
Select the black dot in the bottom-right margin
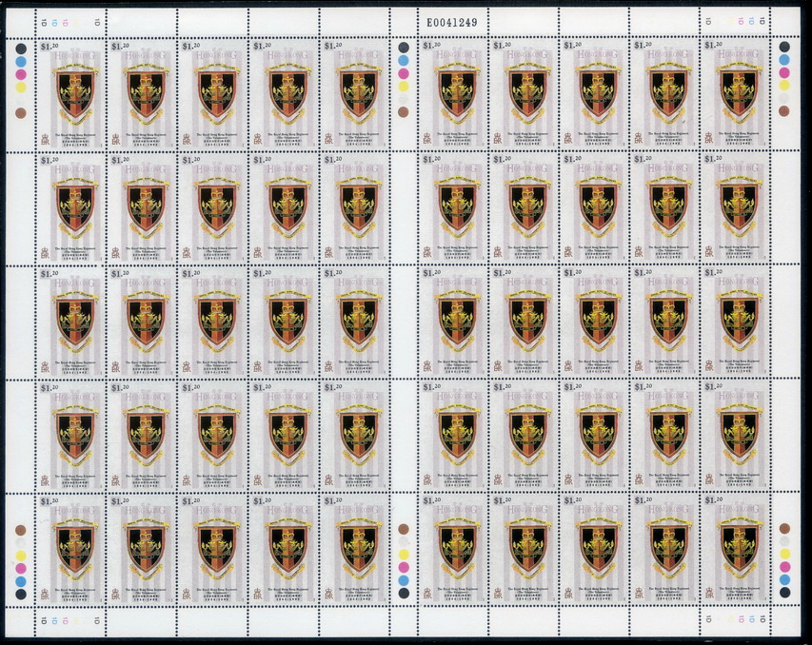pos(785,592)
